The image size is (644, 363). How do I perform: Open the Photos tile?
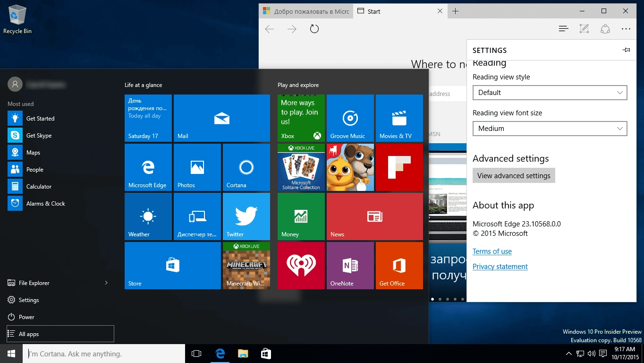[197, 167]
